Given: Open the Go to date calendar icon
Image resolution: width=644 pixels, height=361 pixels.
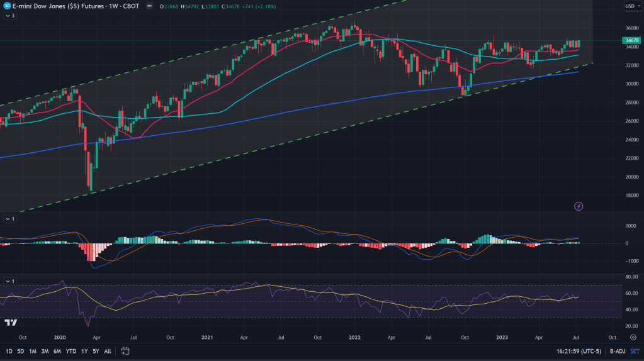Looking at the screenshot, I should [x=125, y=350].
